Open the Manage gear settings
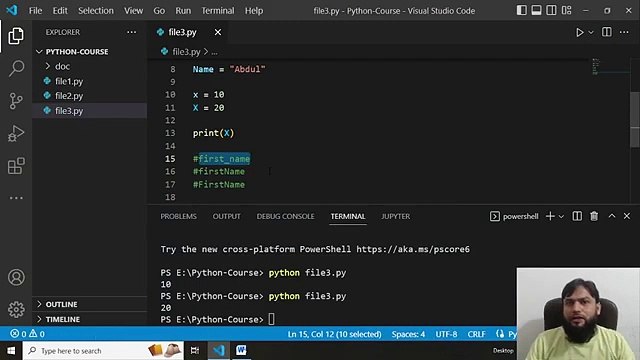640x360 pixels. coord(16,309)
